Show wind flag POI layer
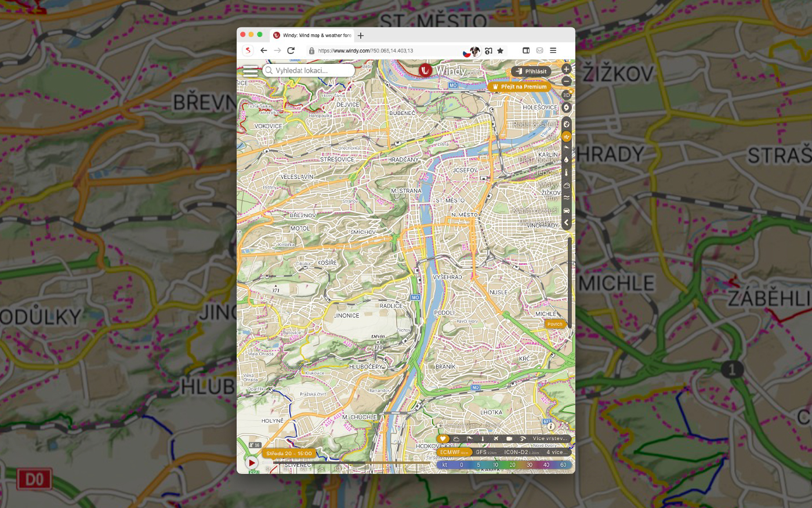This screenshot has width=812, height=508. pos(470,439)
